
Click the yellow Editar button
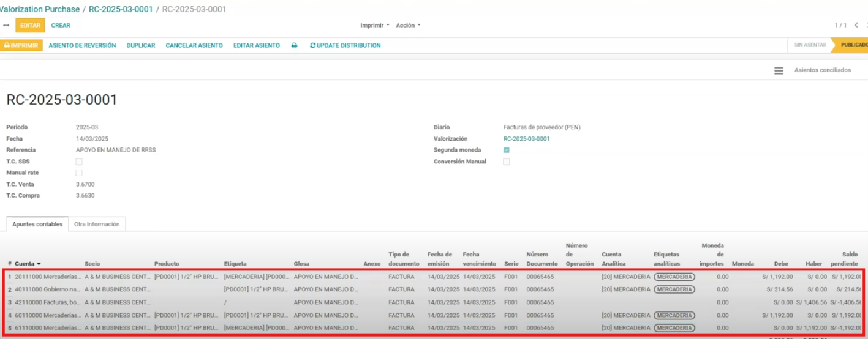click(30, 26)
